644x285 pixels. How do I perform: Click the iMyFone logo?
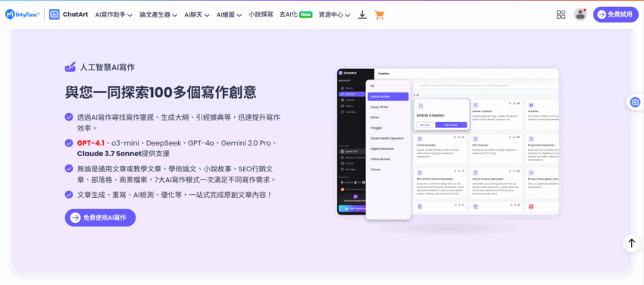point(23,14)
